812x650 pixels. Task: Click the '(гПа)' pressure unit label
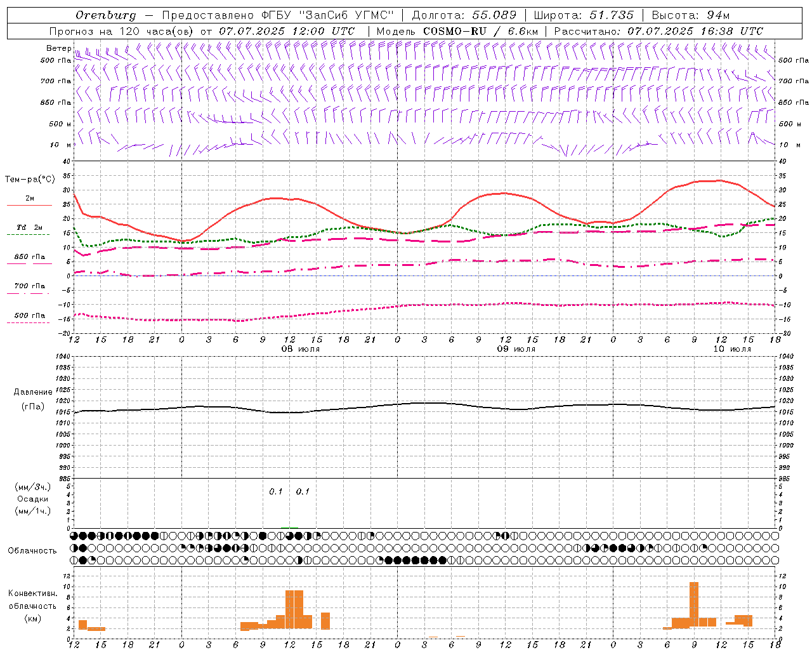pyautogui.click(x=33, y=406)
